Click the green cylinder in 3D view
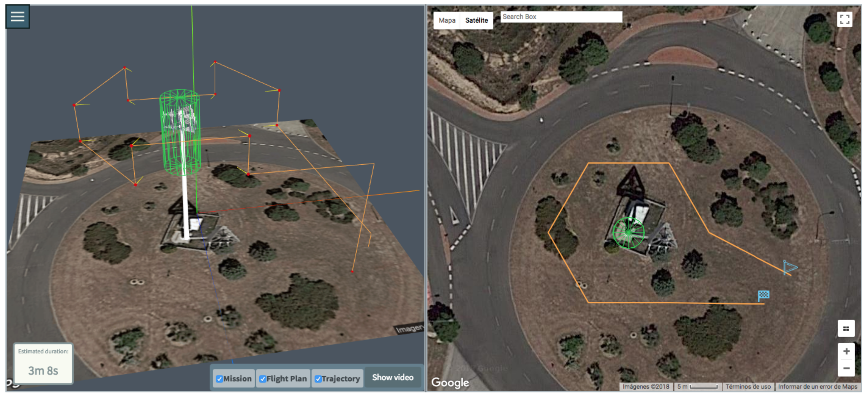This screenshot has width=868, height=397. [x=181, y=131]
